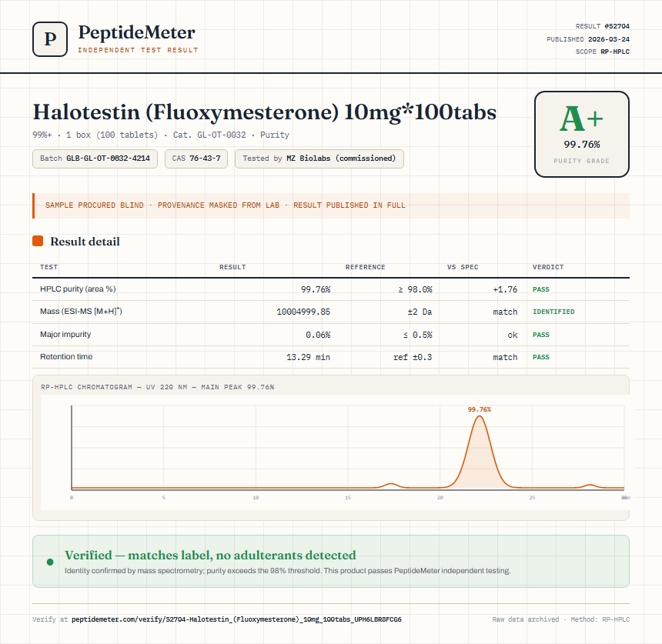Click the +1.76 vs spec cell
This screenshot has width=662, height=644.
[x=505, y=289]
